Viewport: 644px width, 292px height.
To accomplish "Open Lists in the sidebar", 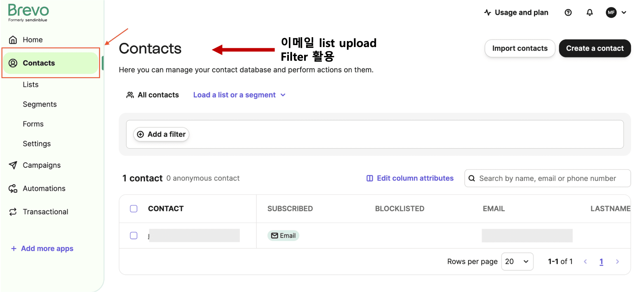I will point(31,85).
